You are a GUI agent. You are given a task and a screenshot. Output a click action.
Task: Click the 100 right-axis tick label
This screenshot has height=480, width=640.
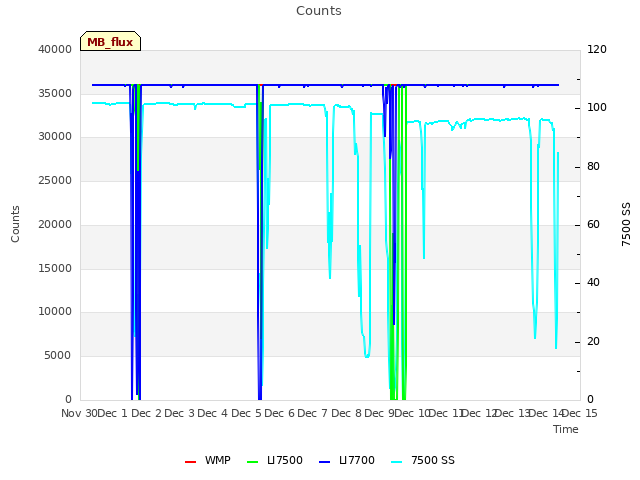[x=597, y=107]
